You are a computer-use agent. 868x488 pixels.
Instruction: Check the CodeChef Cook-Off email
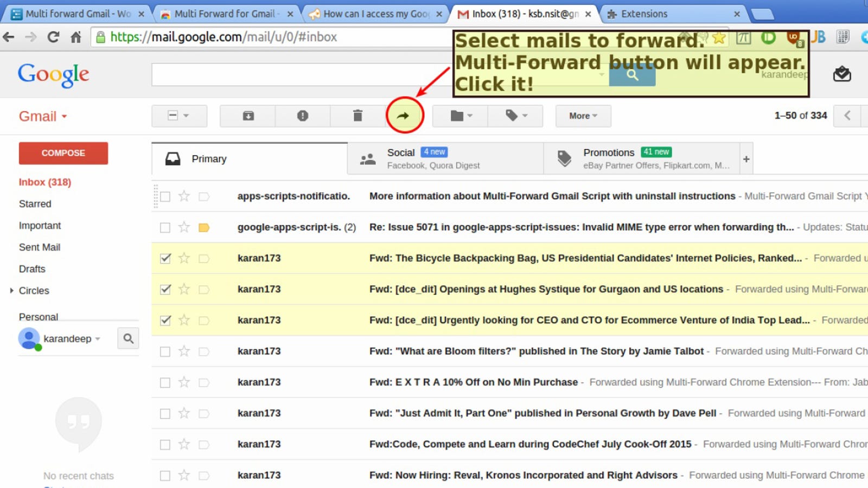tap(165, 445)
